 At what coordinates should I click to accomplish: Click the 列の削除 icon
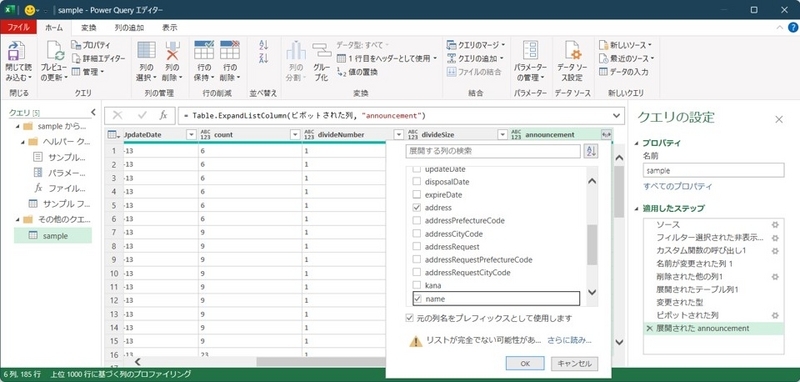(172, 50)
